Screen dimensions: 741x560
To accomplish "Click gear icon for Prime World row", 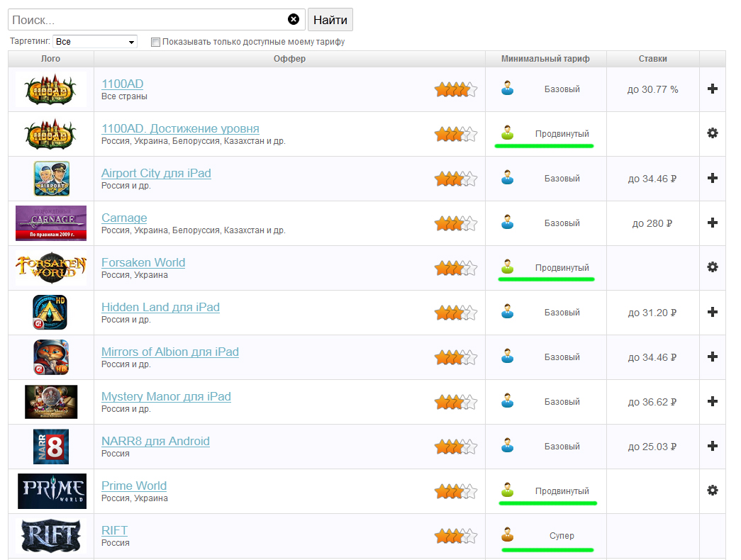I will (713, 491).
